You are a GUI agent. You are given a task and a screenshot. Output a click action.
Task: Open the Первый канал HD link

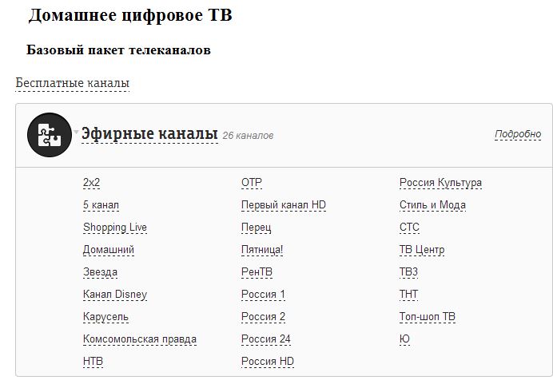point(284,205)
